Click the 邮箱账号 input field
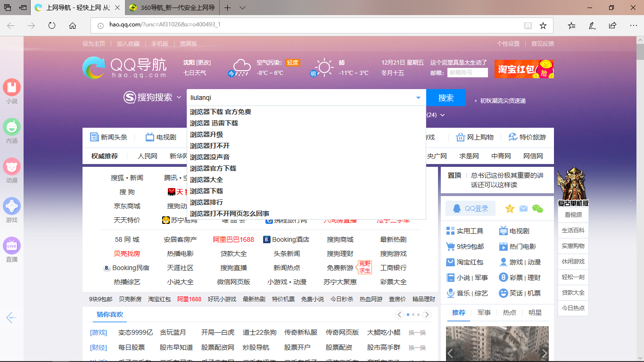The height and width of the screenshot is (362, 644). (x=468, y=73)
